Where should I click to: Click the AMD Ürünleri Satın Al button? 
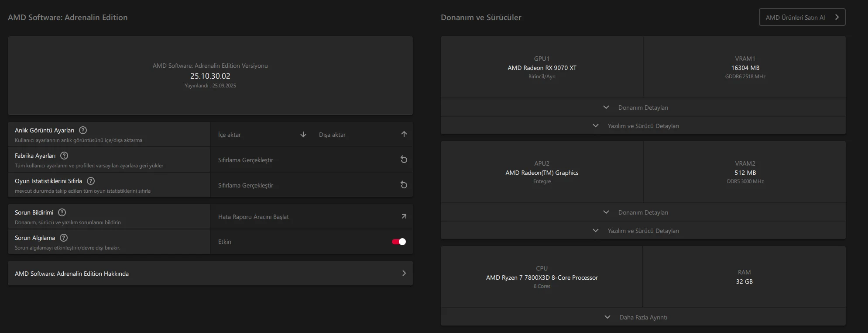pyautogui.click(x=802, y=17)
